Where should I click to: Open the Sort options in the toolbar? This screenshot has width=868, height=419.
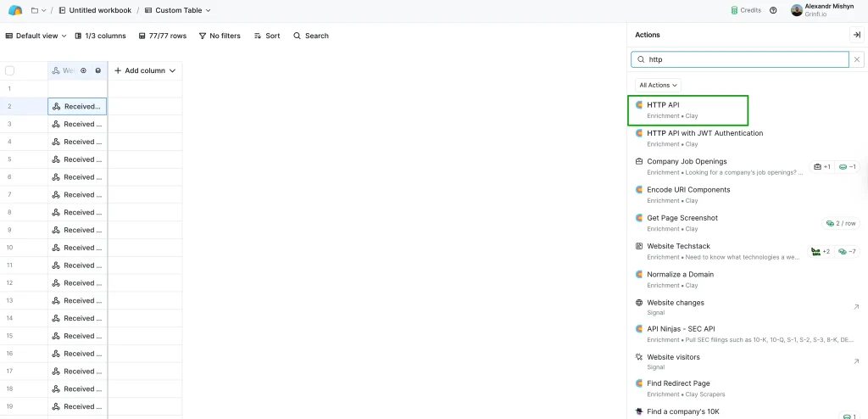267,36
